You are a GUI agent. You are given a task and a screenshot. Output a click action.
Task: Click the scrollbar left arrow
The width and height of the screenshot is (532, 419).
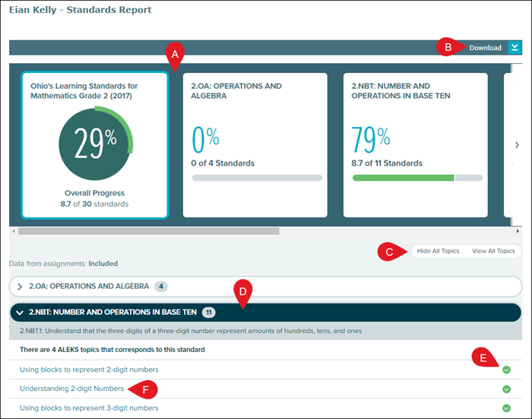(12, 230)
